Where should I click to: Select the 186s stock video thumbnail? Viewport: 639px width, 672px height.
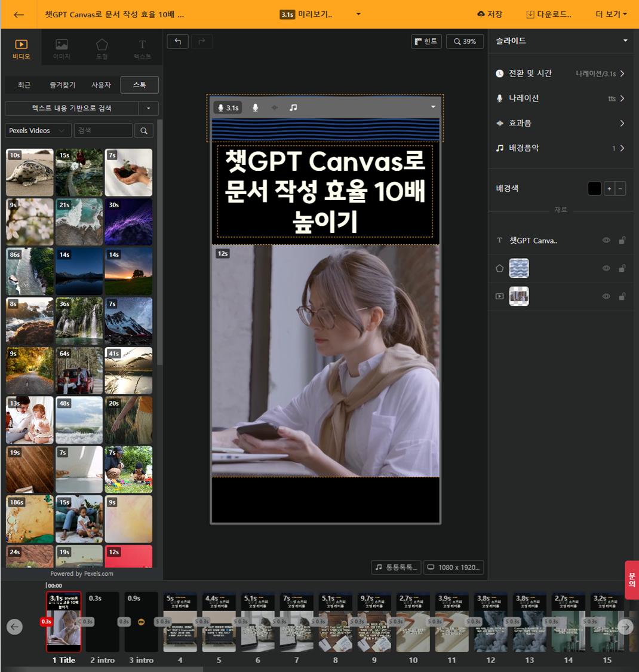[x=30, y=519]
